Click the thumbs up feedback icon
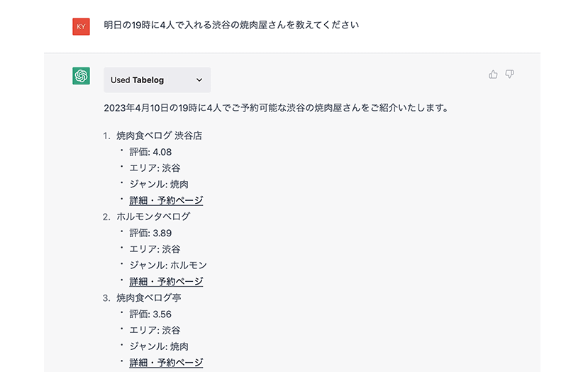 pos(493,75)
